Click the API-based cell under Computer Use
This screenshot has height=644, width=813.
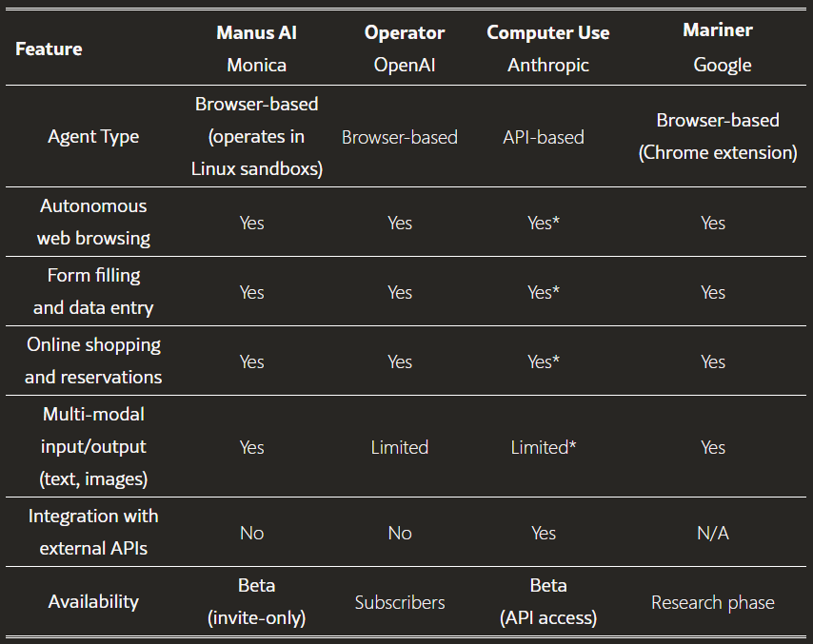(x=544, y=137)
